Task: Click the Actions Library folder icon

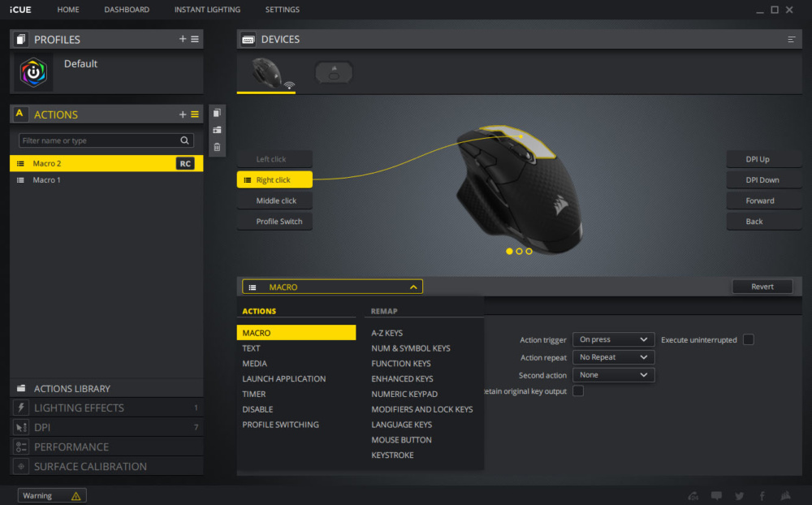Action: (21, 388)
